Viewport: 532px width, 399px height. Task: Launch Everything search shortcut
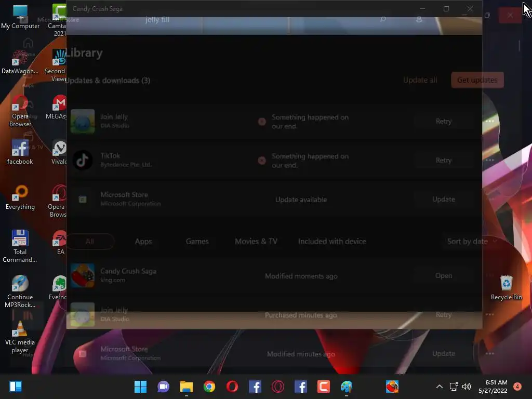[20, 197]
